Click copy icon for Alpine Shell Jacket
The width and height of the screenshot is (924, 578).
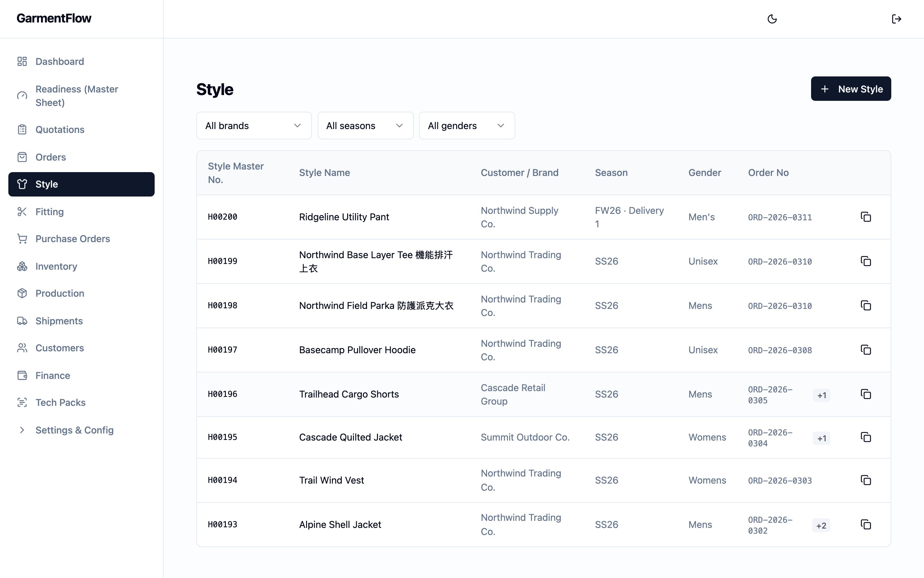(x=866, y=524)
